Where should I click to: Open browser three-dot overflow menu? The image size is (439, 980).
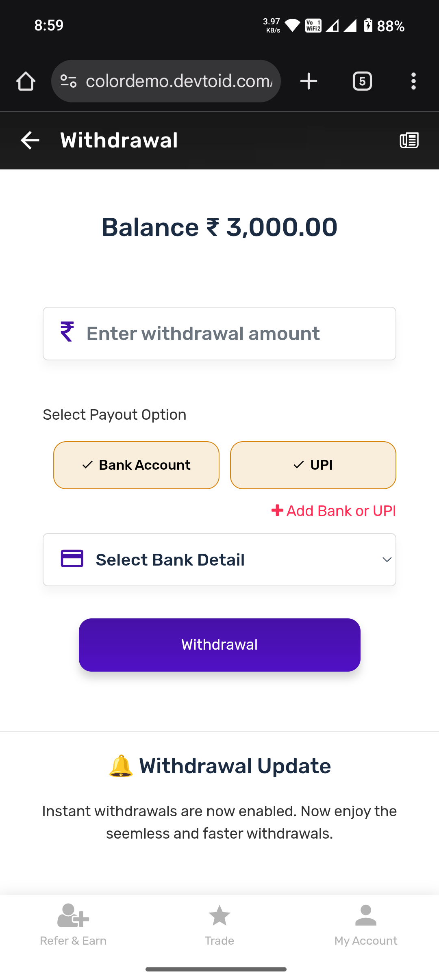[x=413, y=81]
